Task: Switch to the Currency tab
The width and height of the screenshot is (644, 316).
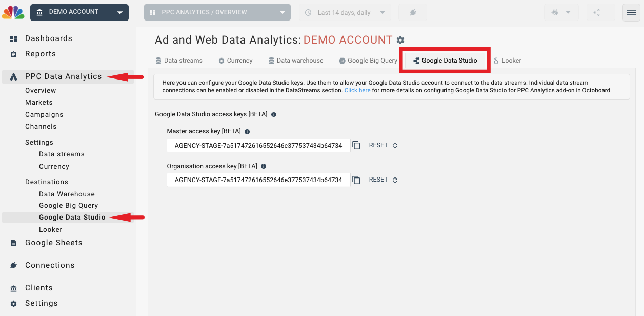Action: coord(235,61)
